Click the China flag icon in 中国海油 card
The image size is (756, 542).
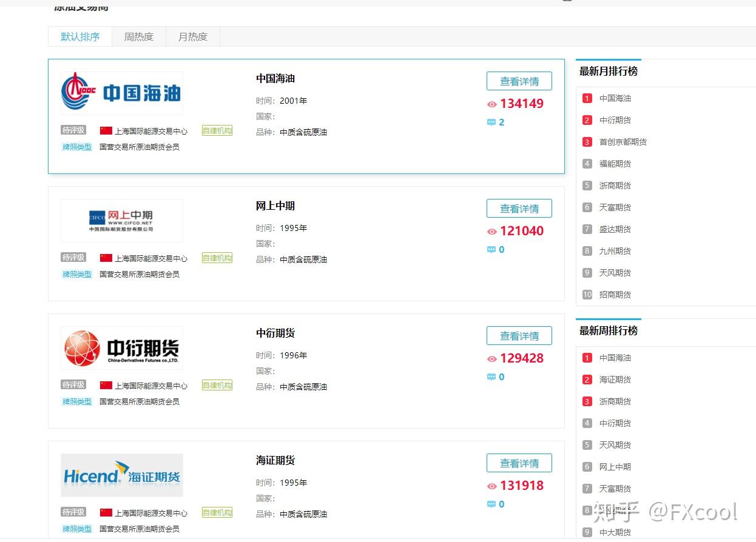click(x=106, y=130)
